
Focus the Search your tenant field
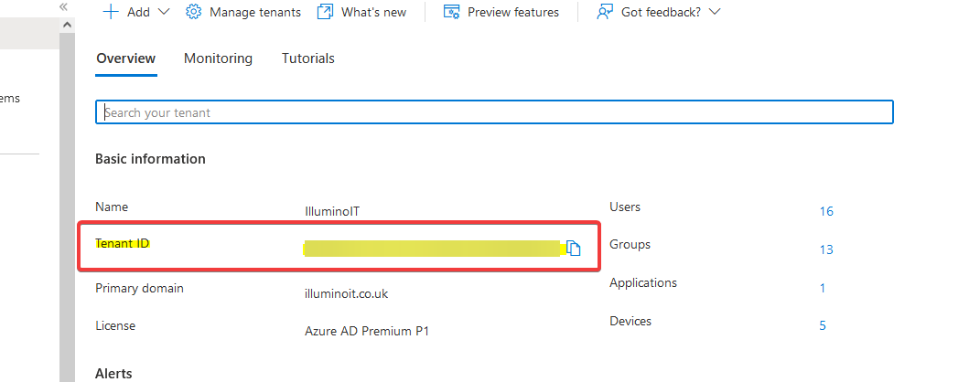[x=494, y=112]
